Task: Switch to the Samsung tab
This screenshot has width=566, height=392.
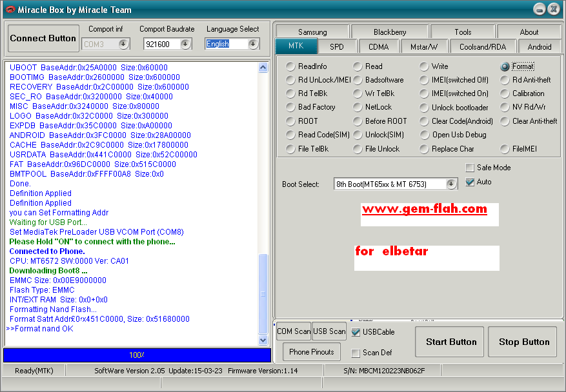Action: (312, 32)
